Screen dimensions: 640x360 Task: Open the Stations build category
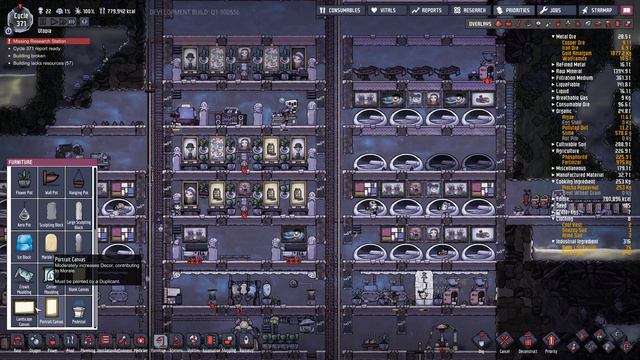pyautogui.click(x=176, y=342)
